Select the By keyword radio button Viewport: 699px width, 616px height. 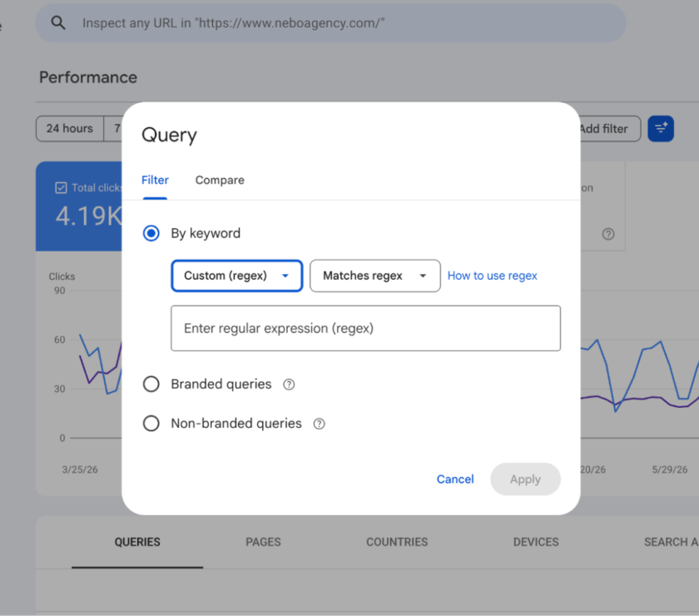[x=151, y=233]
